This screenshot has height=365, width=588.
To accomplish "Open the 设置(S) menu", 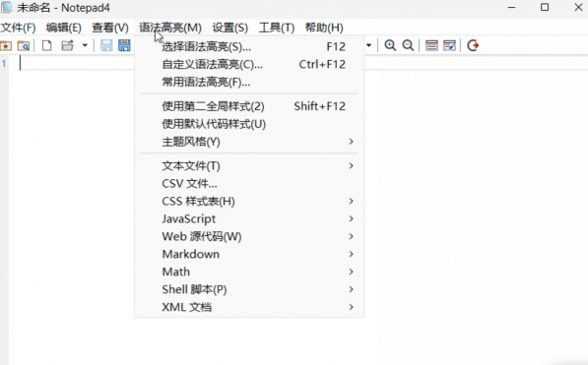I will pyautogui.click(x=229, y=28).
